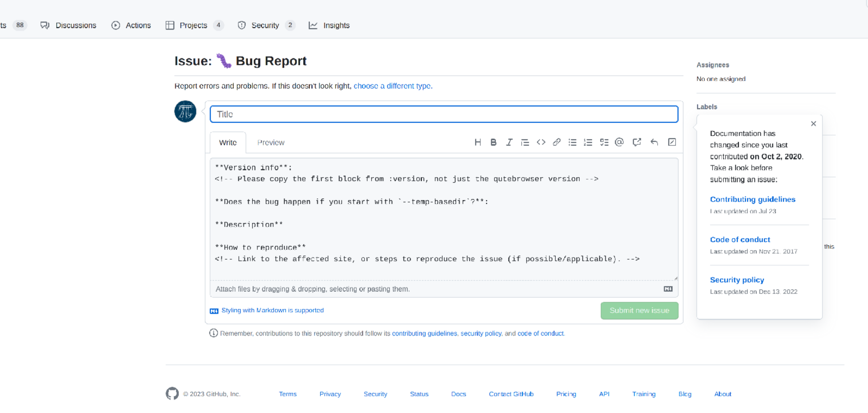Bold the issue text
This screenshot has height=413, width=868.
(493, 142)
